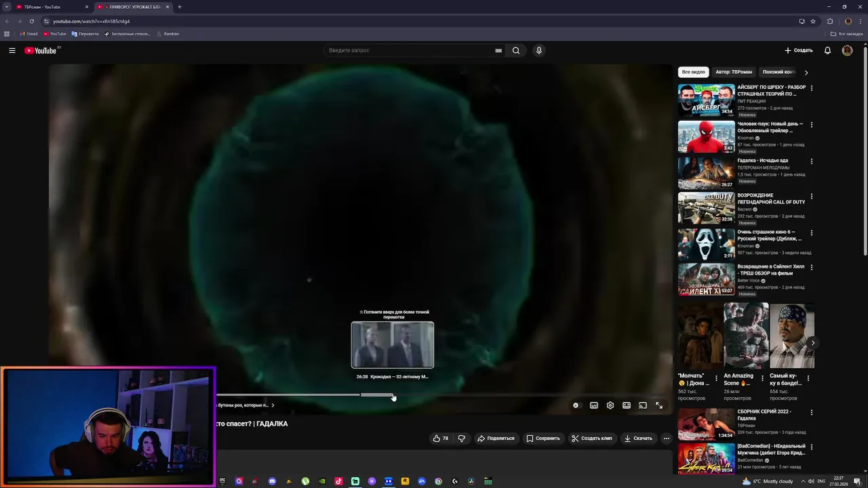
Task: Toggle subtitles in the player
Action: [594, 405]
